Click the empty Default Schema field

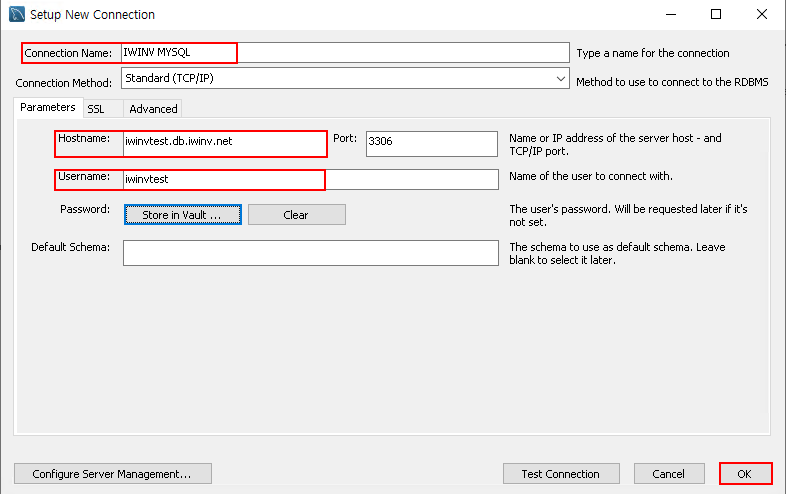coord(311,253)
